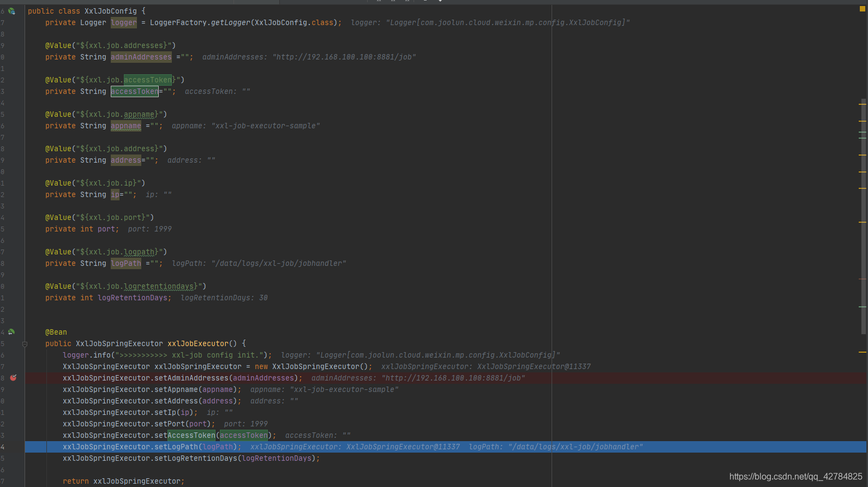Click the appname field declaration name
This screenshot has height=487, width=868.
pos(126,126)
